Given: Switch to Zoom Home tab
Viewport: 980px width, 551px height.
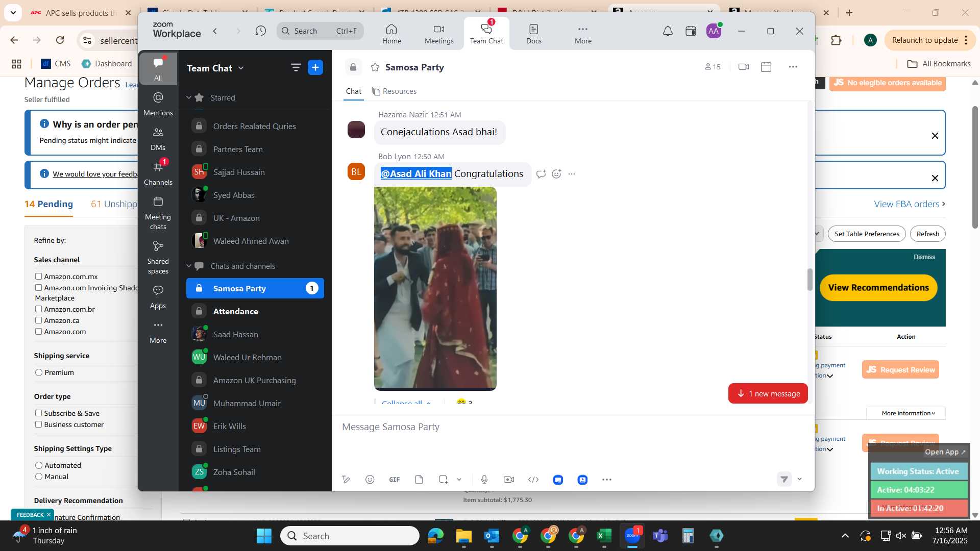Looking at the screenshot, I should [391, 34].
